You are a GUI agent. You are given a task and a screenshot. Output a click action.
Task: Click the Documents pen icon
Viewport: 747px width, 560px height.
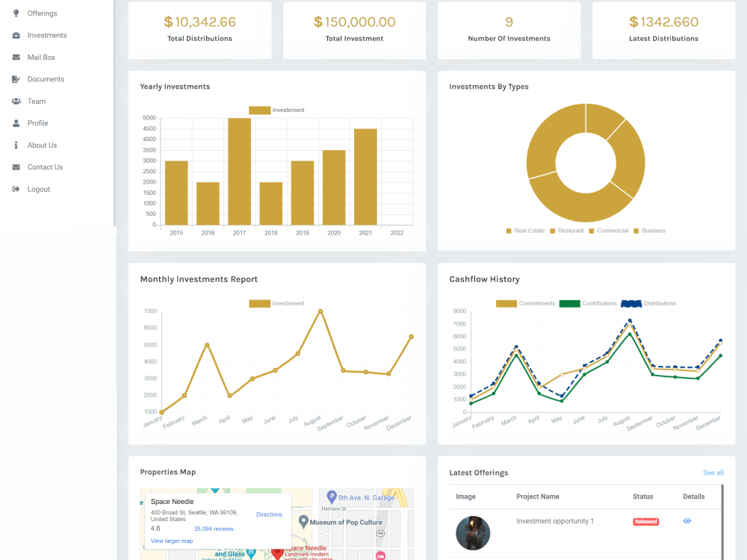coord(16,79)
